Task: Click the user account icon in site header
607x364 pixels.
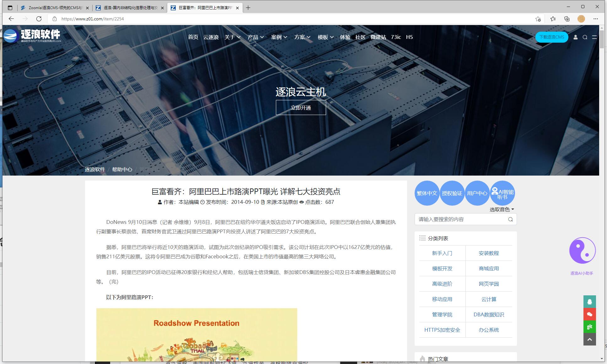Action: point(575,37)
